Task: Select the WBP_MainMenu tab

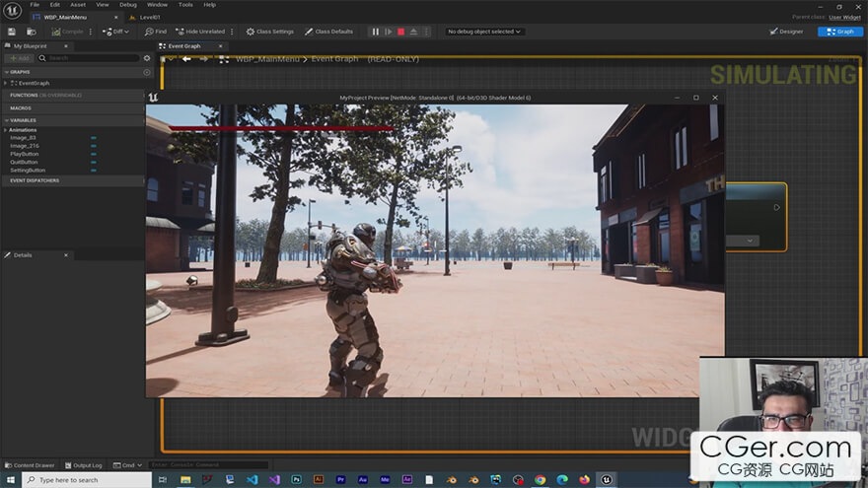Action: (x=65, y=17)
